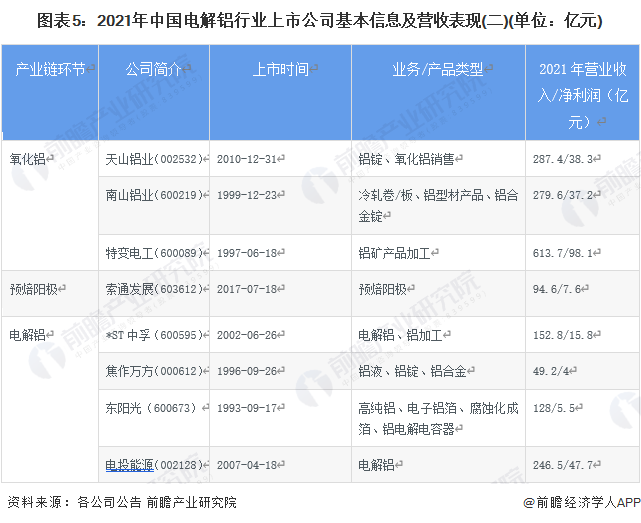Click the value 613.7/98.1
The height and width of the screenshot is (523, 641).
(563, 253)
